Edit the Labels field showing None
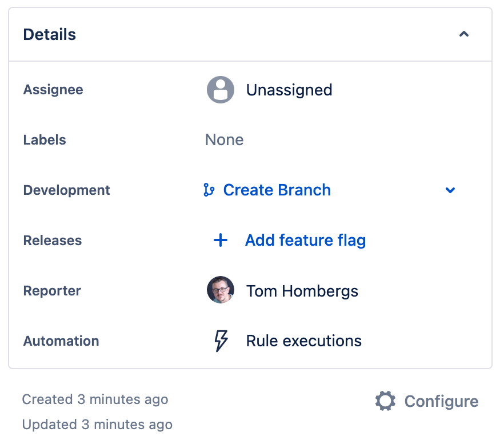 (225, 140)
